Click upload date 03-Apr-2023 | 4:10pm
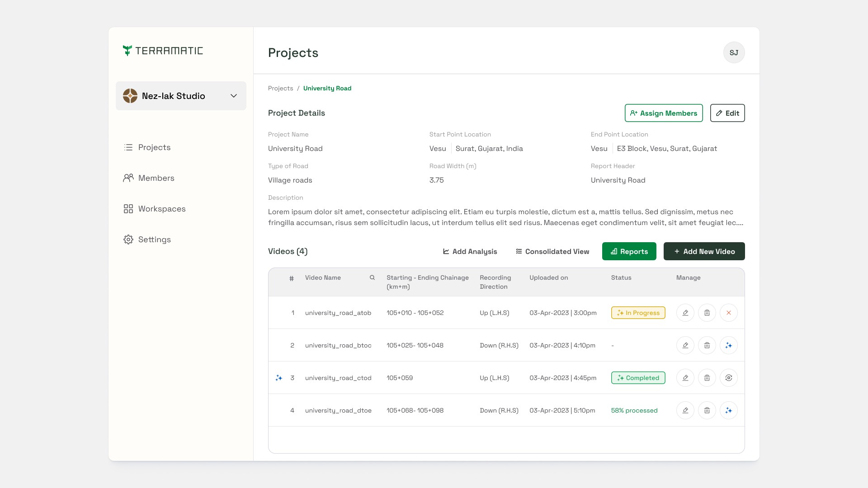Viewport: 868px width, 488px height. pos(562,345)
